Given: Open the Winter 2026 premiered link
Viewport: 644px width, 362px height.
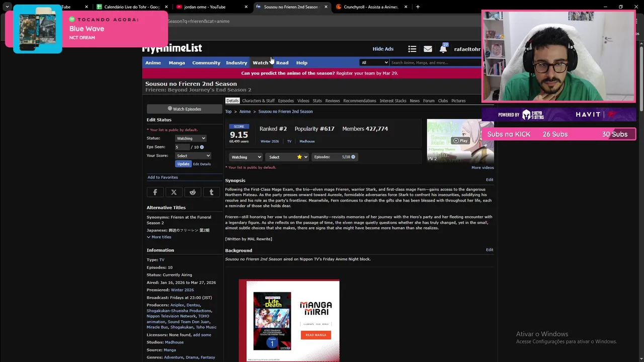Looking at the screenshot, I should coord(182,290).
